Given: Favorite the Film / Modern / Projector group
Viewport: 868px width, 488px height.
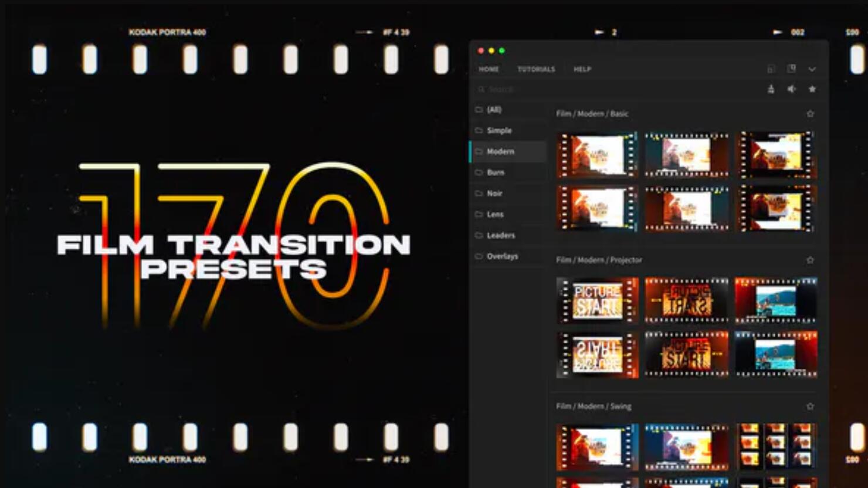Looking at the screenshot, I should tap(811, 260).
